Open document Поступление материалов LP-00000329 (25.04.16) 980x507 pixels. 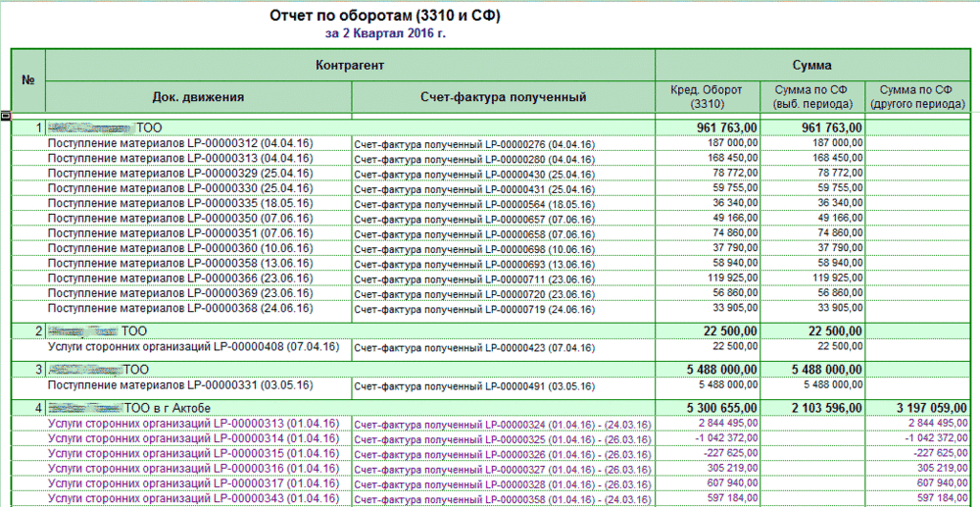pos(180,174)
